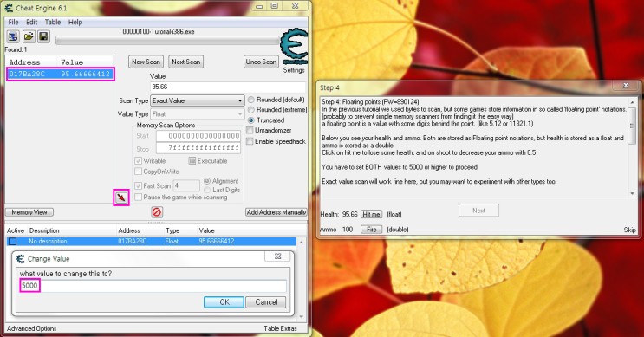The width and height of the screenshot is (644, 337).
Task: Click the tutorial's disabled Next button
Action: 478,211
